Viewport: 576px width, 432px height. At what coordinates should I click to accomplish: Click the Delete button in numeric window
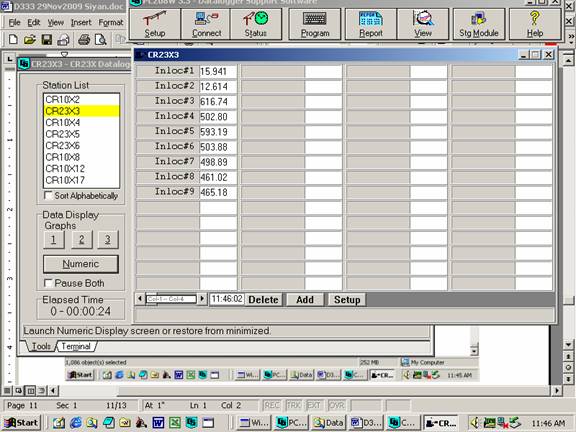click(x=263, y=300)
